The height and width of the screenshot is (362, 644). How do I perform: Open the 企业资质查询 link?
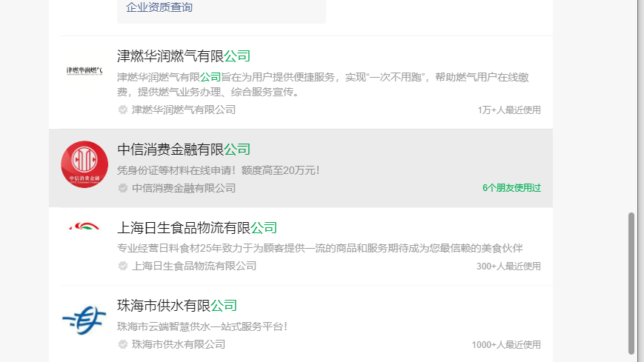point(159,7)
